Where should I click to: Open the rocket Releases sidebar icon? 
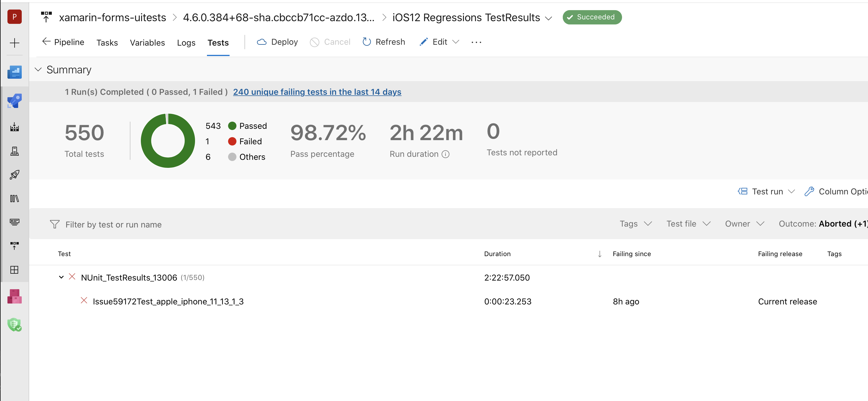coord(15,175)
